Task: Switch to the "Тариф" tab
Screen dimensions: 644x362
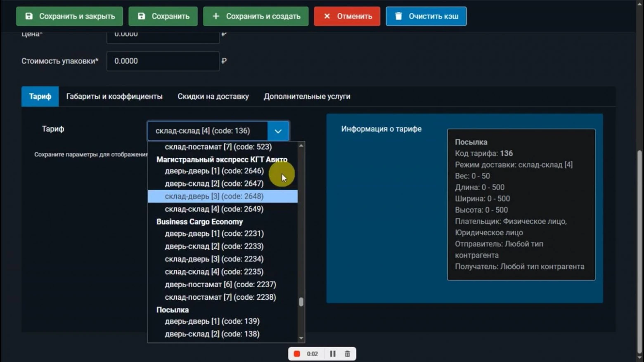Action: (40, 97)
